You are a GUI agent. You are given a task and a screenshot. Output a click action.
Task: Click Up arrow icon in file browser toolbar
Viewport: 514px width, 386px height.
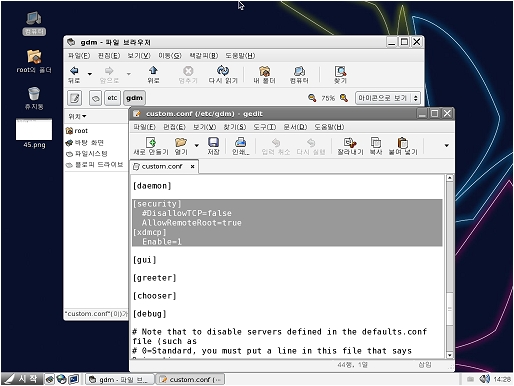153,70
